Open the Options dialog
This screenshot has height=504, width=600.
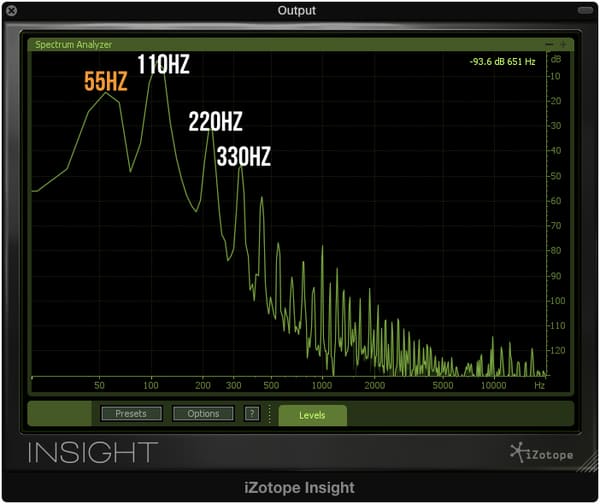pyautogui.click(x=203, y=413)
